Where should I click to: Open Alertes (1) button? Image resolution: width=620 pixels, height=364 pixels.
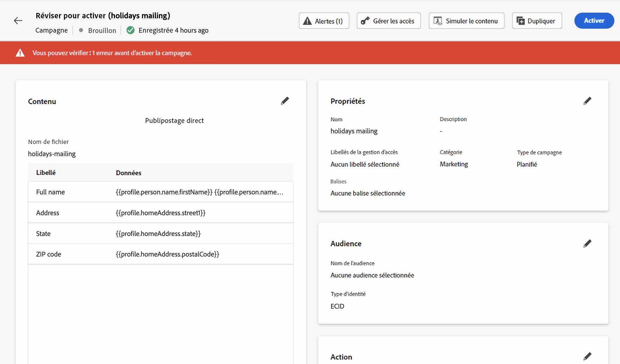[324, 21]
